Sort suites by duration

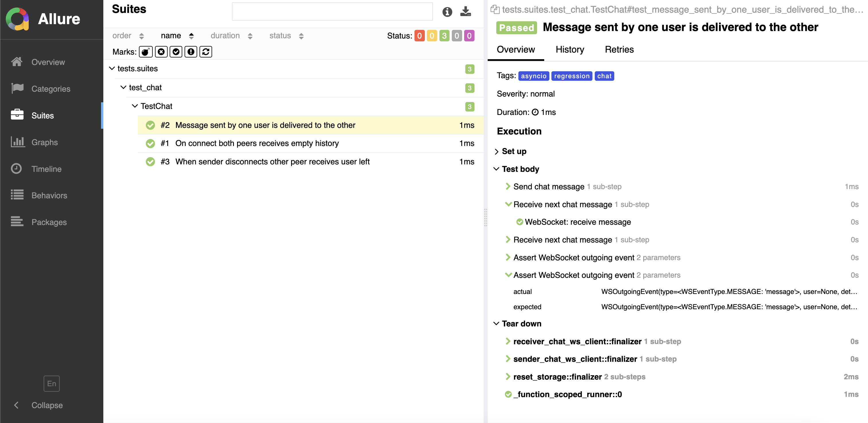tap(231, 35)
